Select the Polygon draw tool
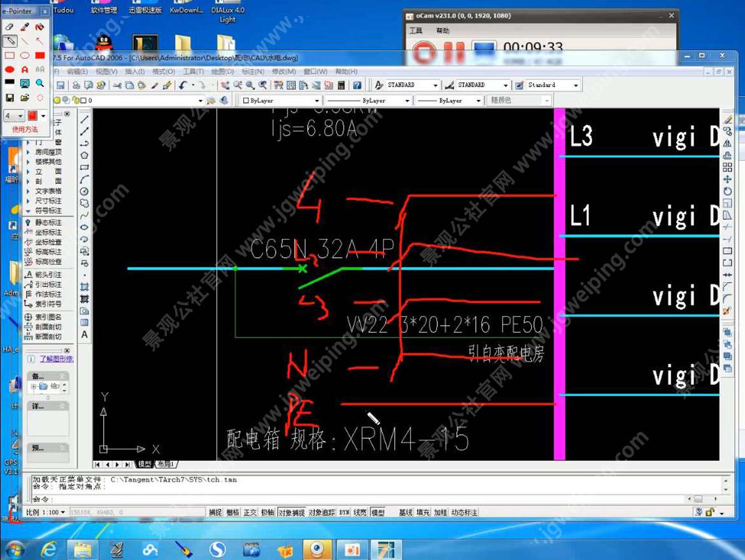This screenshot has height=560, width=745. 85,155
